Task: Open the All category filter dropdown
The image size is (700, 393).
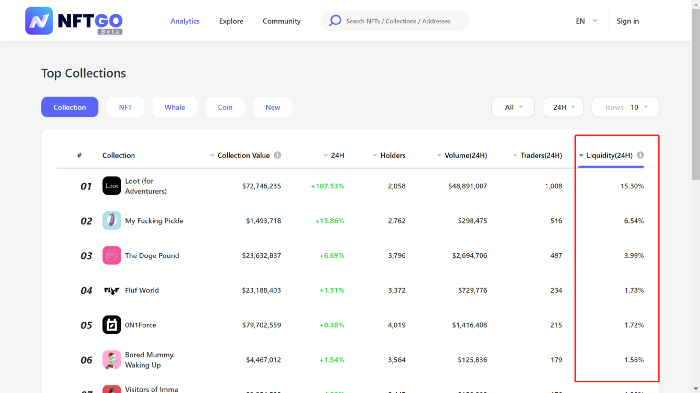Action: coord(513,107)
